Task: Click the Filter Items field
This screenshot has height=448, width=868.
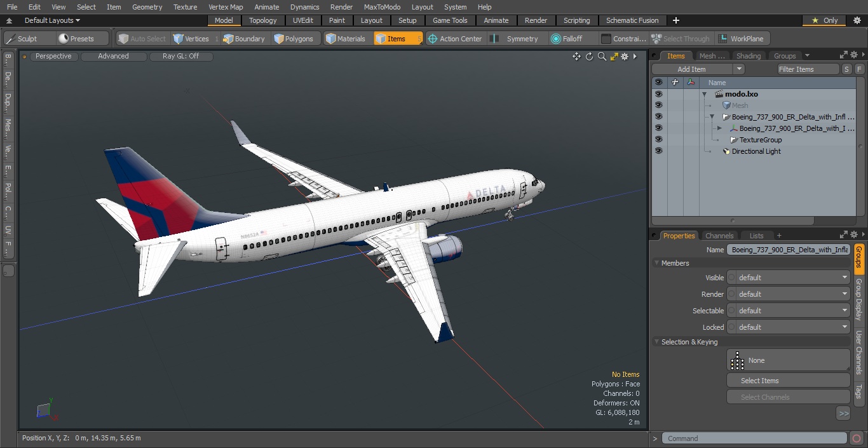Action: click(808, 69)
